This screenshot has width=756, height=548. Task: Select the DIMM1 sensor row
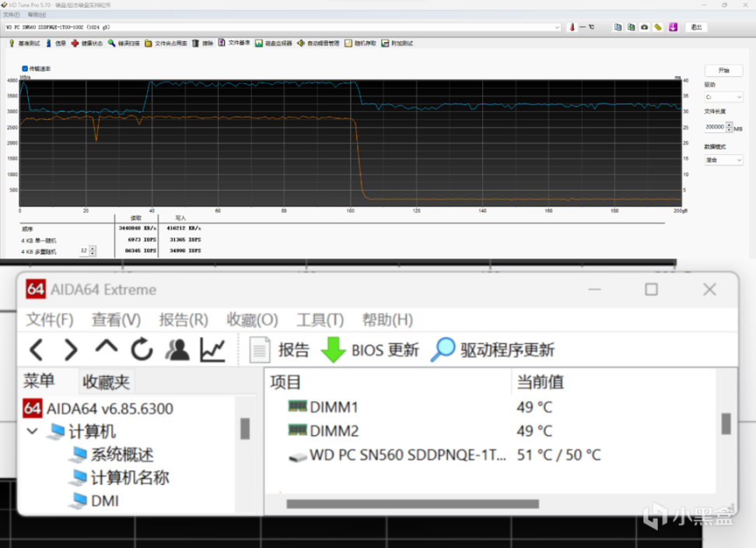pos(490,407)
